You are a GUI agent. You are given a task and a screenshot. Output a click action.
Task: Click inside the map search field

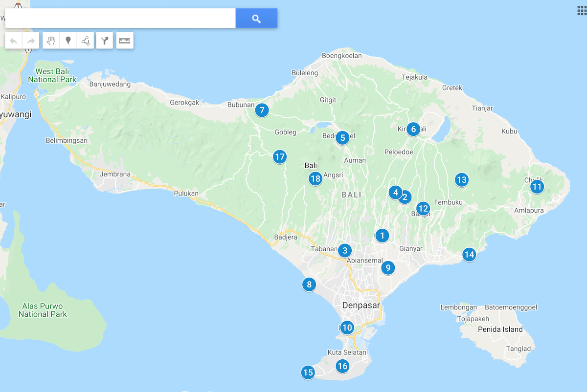(x=120, y=19)
